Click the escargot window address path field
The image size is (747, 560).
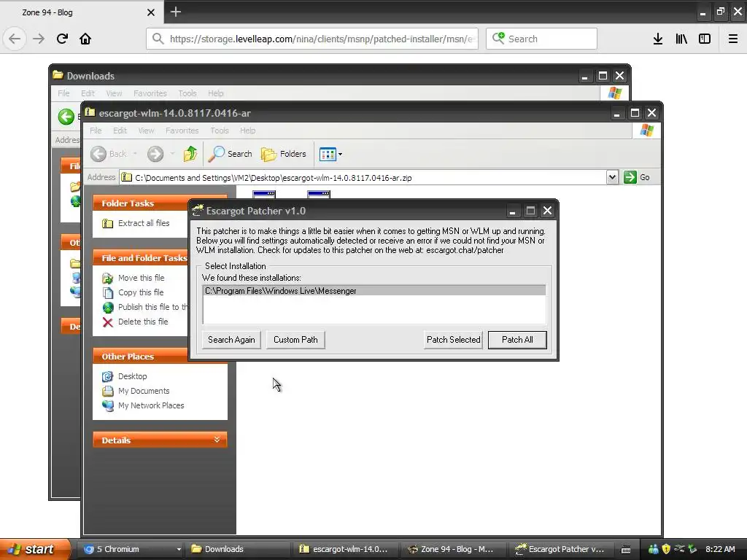tap(363, 178)
